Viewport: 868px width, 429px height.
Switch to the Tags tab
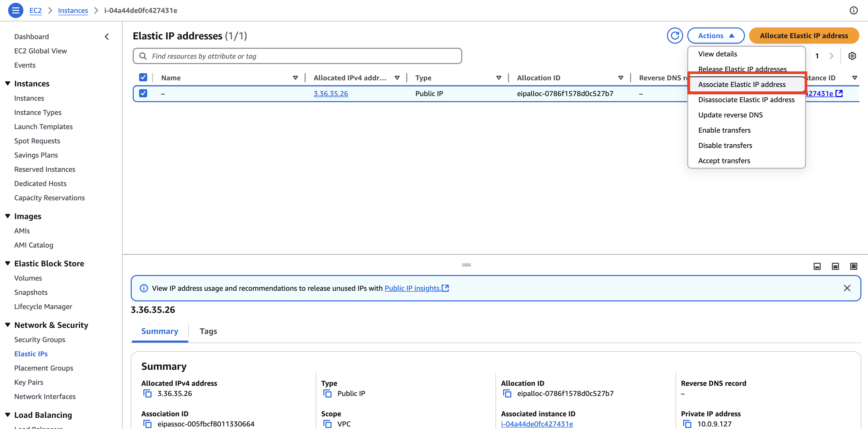tap(208, 331)
